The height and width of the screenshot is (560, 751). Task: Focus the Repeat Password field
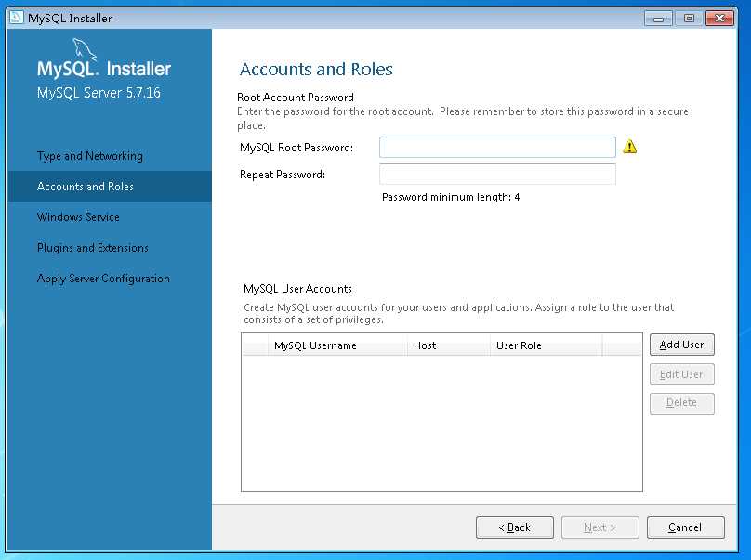pyautogui.click(x=497, y=175)
